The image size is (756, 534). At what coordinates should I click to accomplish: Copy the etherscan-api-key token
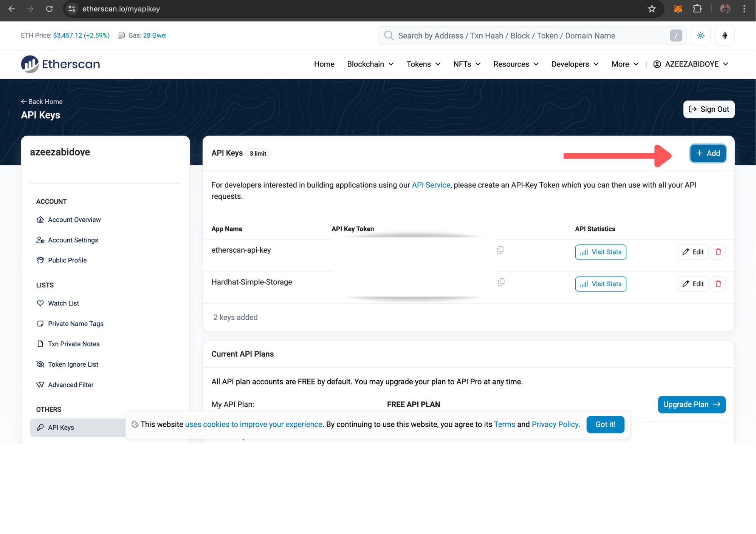(x=500, y=250)
